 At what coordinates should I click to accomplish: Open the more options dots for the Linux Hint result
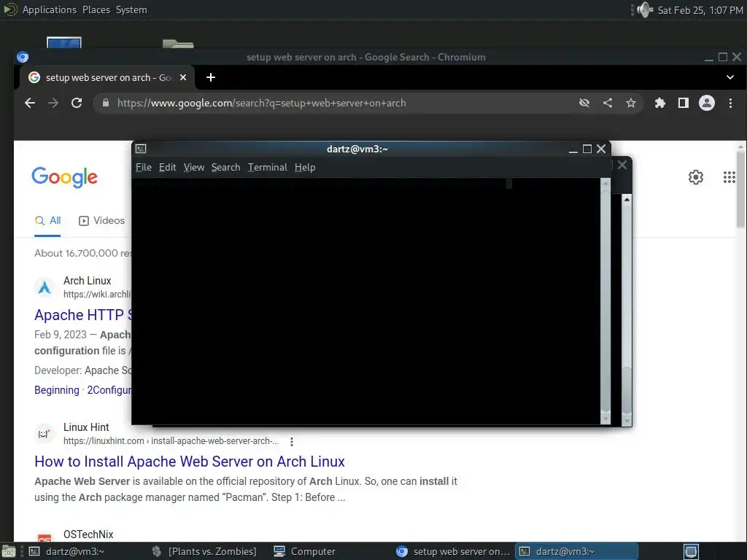[292, 441]
